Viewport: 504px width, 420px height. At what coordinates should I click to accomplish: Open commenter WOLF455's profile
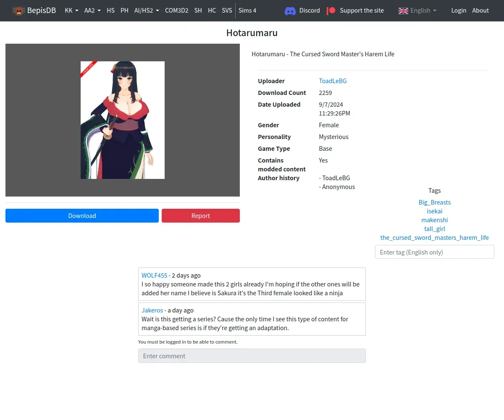point(154,276)
